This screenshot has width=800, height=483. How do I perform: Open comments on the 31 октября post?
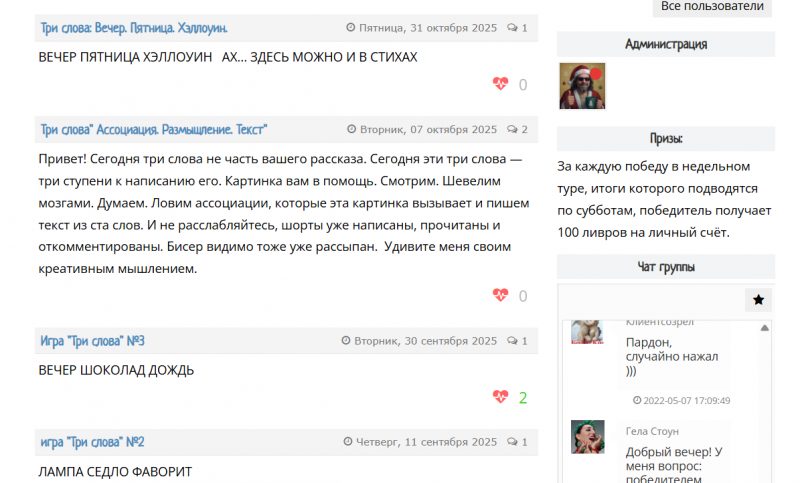[x=518, y=28]
